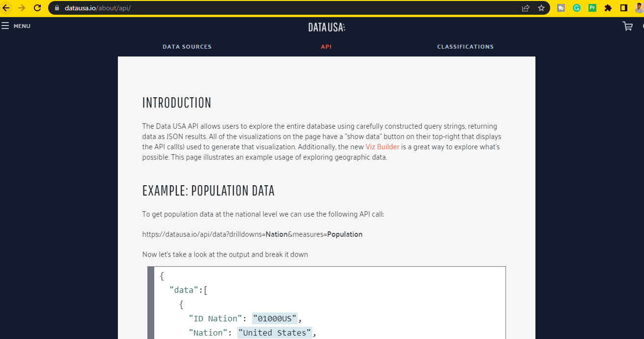
Task: Reload the current page
Action: pos(37,8)
